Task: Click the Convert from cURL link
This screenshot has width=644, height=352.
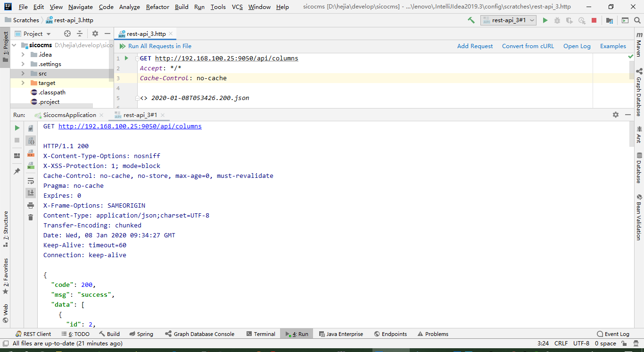Action: [528, 46]
